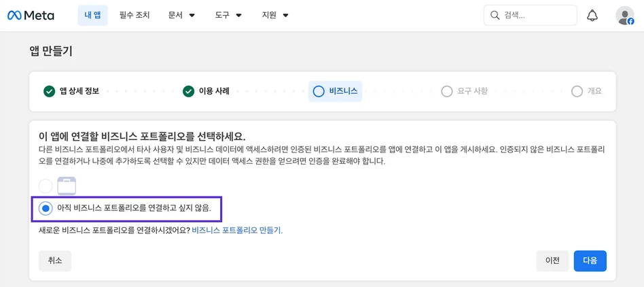Open the 내 앱 tab
This screenshot has height=287, width=644.
pos(93,16)
